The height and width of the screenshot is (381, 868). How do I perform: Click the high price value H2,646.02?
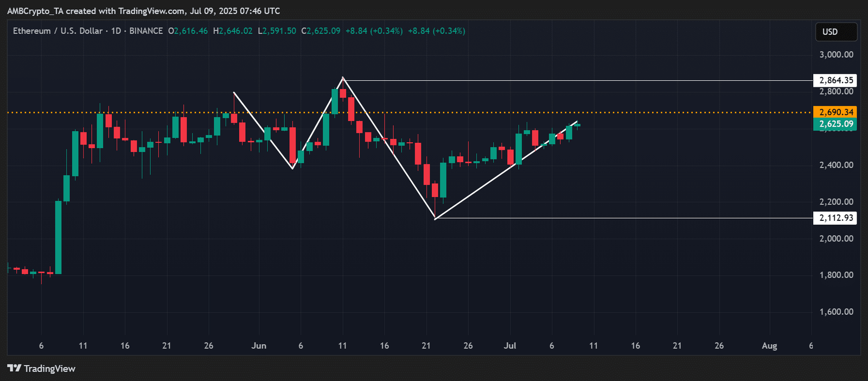(233, 31)
